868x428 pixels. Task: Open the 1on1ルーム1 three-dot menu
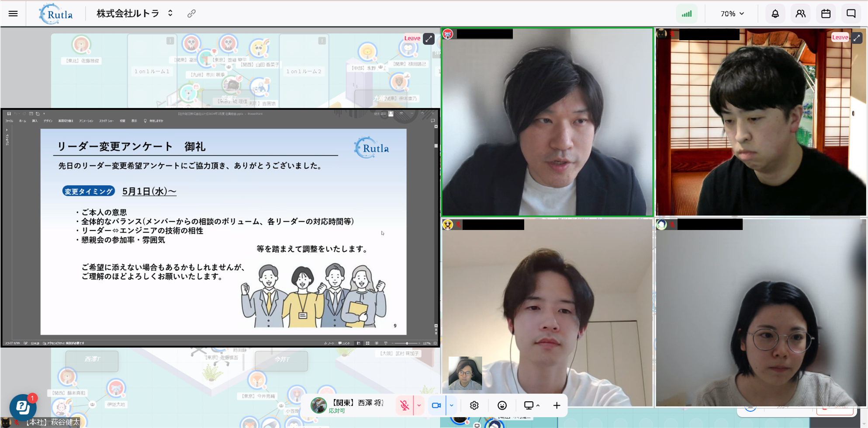(170, 41)
